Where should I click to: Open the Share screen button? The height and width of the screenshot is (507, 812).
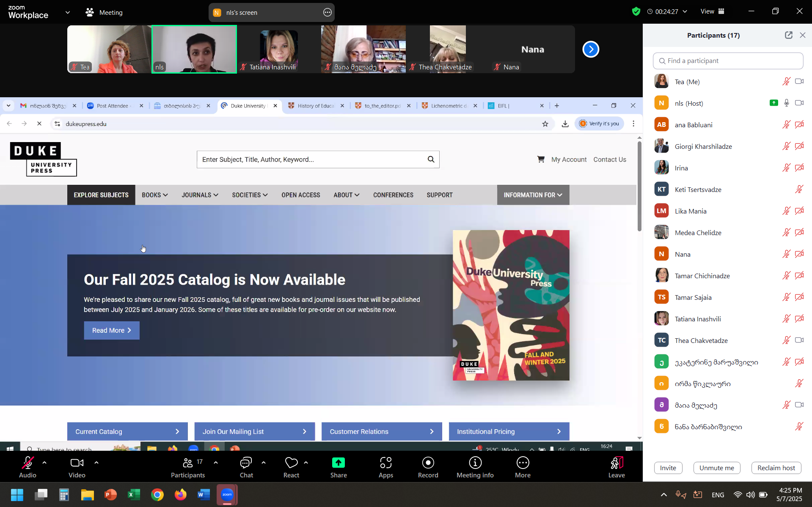click(339, 467)
